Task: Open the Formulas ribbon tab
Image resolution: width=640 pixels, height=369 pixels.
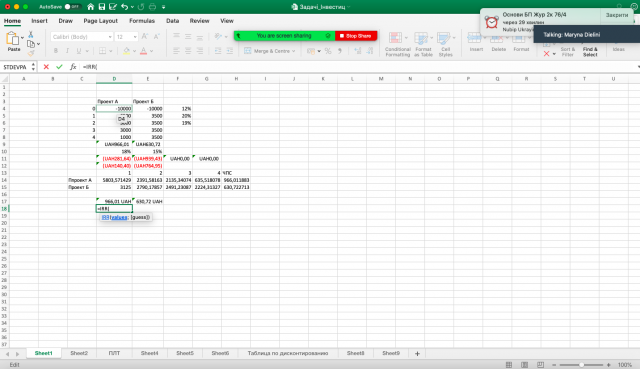Action: [142, 21]
